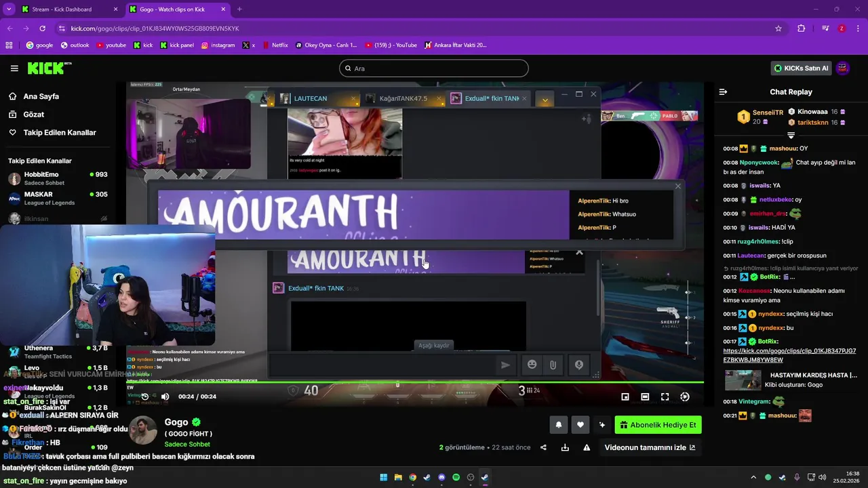The height and width of the screenshot is (488, 868).
Task: Open the tab search dropdown
Action: coord(9,9)
